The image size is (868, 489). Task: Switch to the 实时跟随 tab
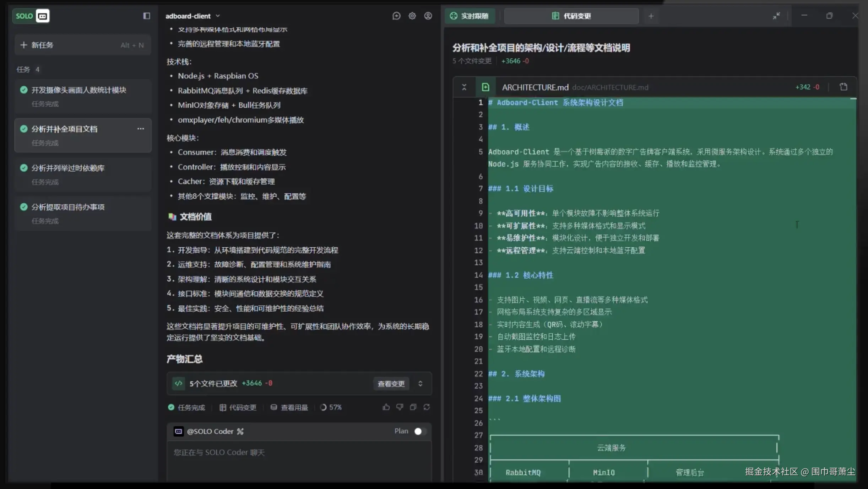pyautogui.click(x=470, y=16)
